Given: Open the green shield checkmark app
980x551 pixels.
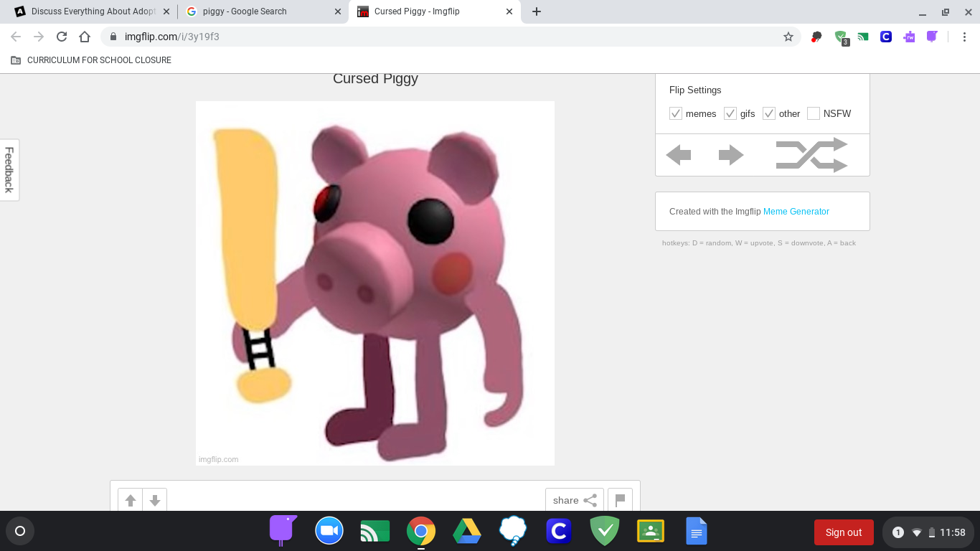Looking at the screenshot, I should [605, 532].
